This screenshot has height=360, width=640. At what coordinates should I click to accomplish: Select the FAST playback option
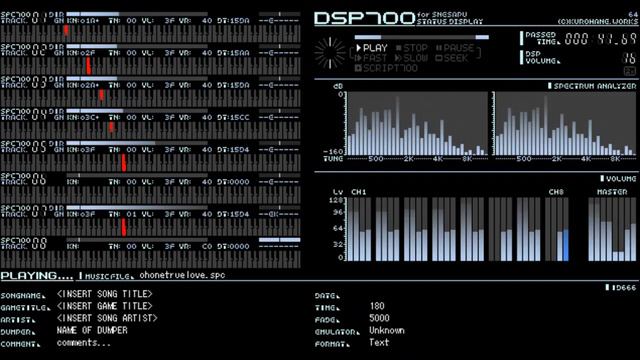pyautogui.click(x=371, y=58)
